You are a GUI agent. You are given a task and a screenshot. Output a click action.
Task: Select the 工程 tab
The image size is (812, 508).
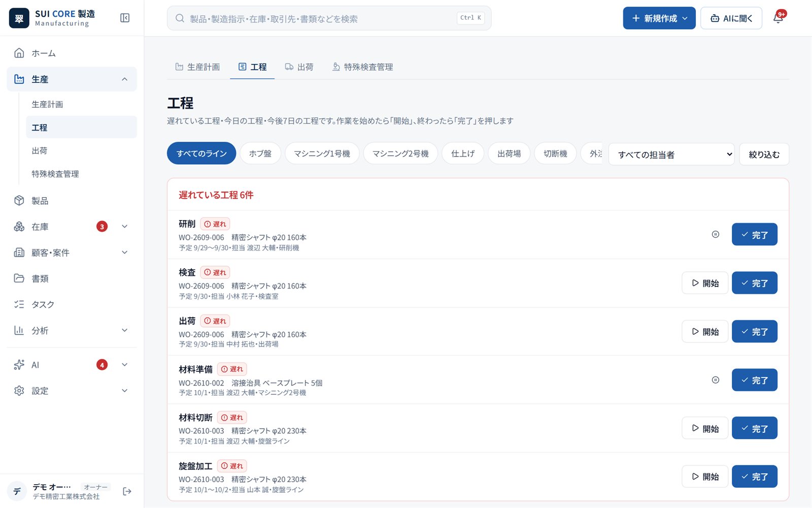tap(252, 67)
